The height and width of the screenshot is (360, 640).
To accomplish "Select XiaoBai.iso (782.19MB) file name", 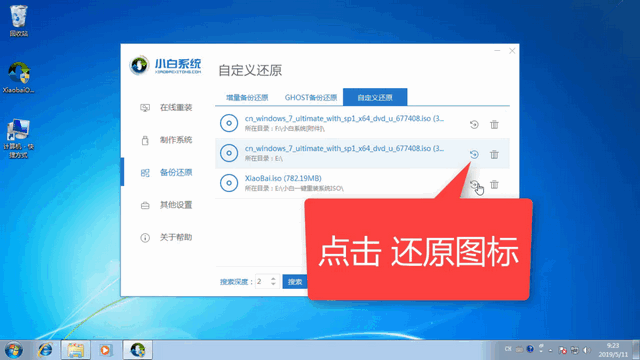I will [x=283, y=178].
